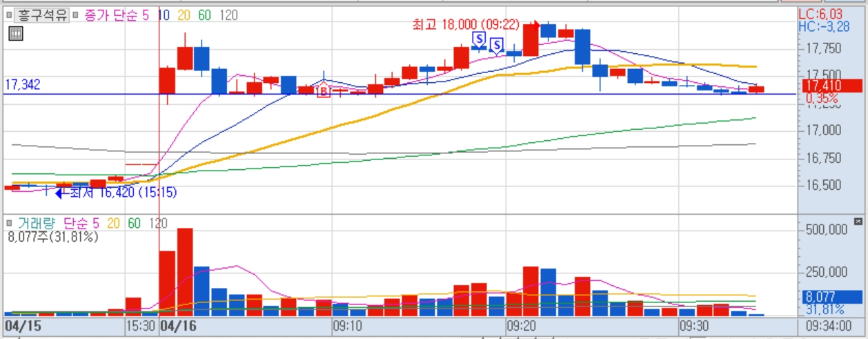Viewport: 868px width, 339px height.
Task: Toggle the small square before 흥구석유
Action: (x=9, y=14)
